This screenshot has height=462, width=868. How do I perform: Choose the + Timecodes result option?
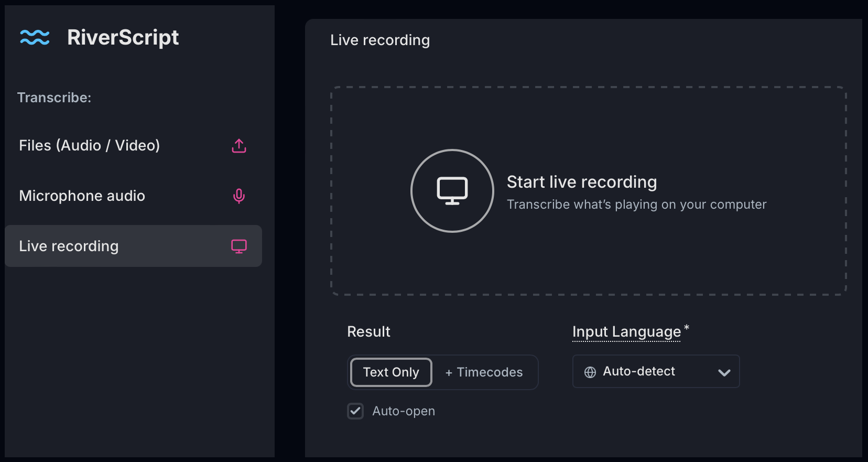(484, 372)
